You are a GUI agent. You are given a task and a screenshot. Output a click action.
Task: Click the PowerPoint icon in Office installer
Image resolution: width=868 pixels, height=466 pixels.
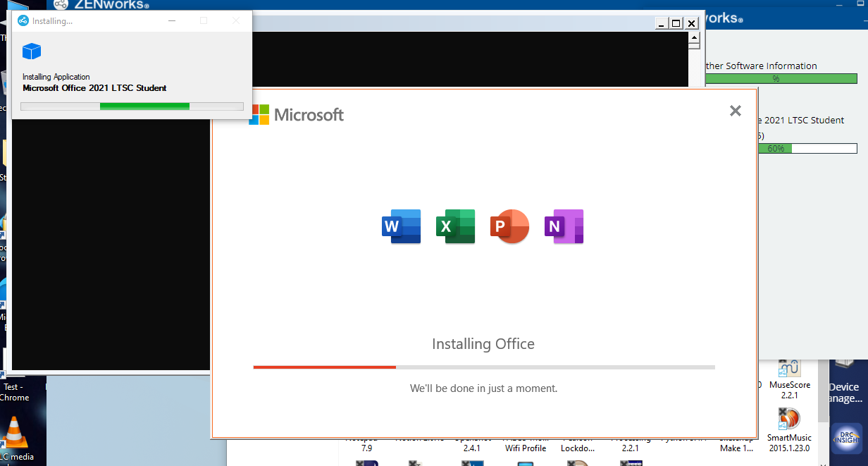tap(509, 226)
